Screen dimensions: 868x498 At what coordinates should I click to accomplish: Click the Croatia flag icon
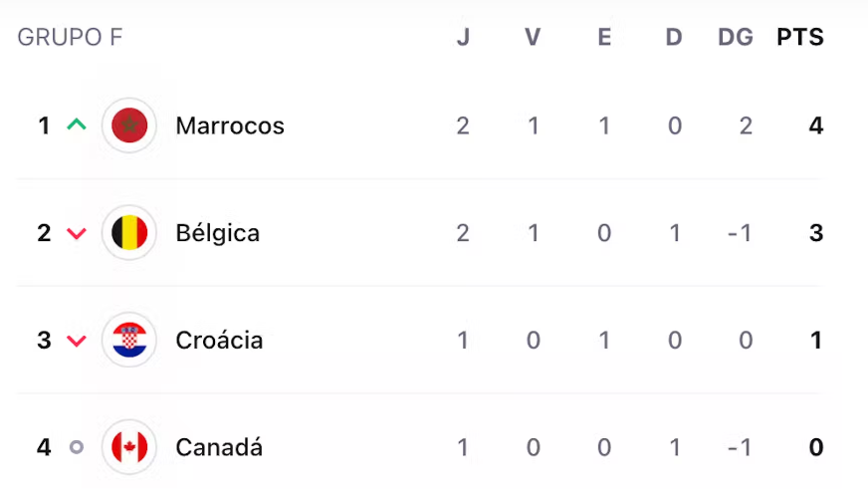pyautogui.click(x=129, y=340)
